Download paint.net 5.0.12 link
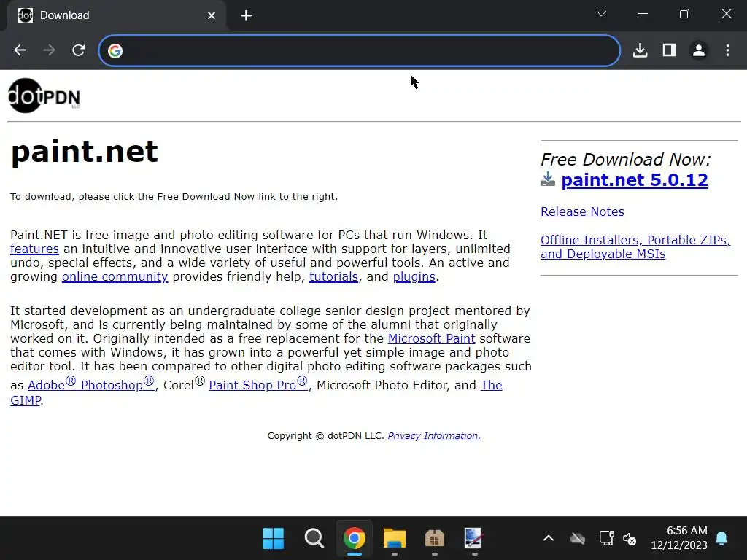Viewport: 747px width, 560px height. point(635,180)
